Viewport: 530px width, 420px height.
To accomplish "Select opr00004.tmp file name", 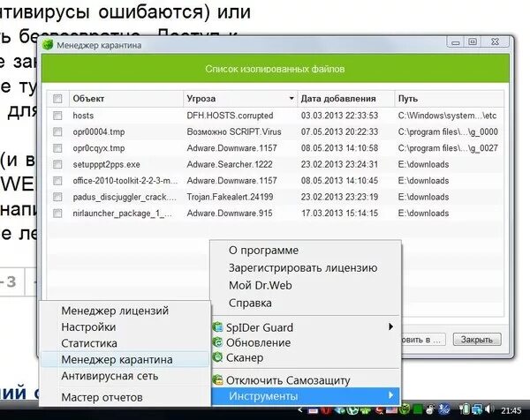I will [x=99, y=131].
